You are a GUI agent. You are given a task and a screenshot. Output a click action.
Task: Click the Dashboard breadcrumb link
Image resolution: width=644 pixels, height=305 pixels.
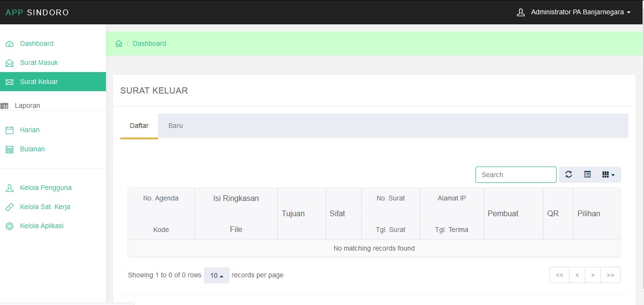149,43
